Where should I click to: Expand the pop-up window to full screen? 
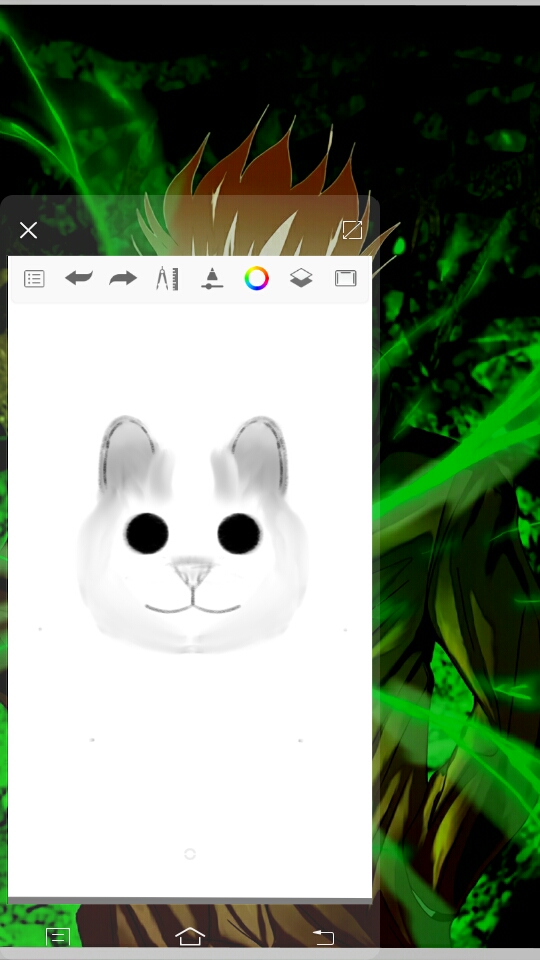pyautogui.click(x=352, y=230)
